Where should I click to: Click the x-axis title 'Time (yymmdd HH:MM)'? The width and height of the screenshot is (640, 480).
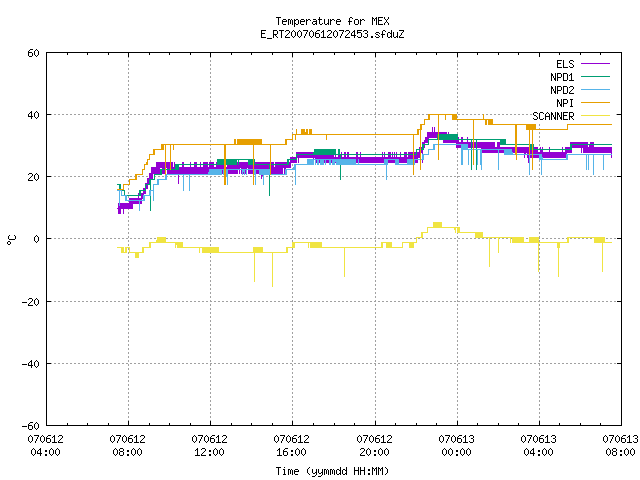point(332,471)
